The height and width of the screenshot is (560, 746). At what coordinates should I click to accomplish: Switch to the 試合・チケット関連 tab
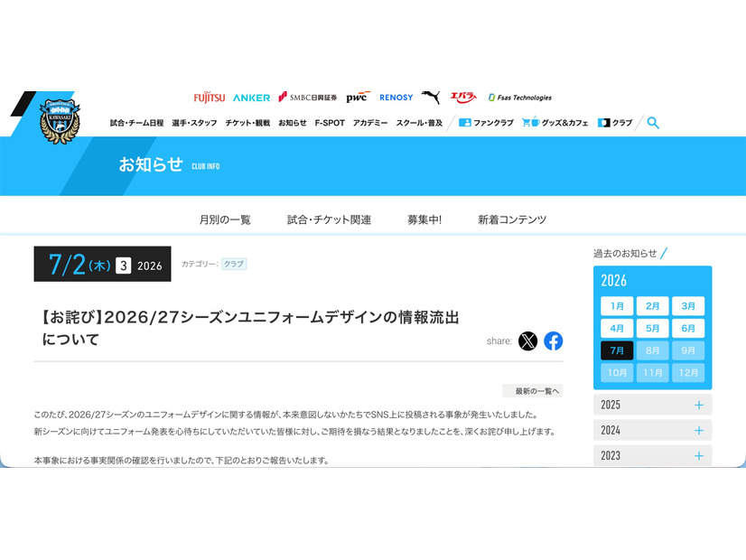[329, 219]
